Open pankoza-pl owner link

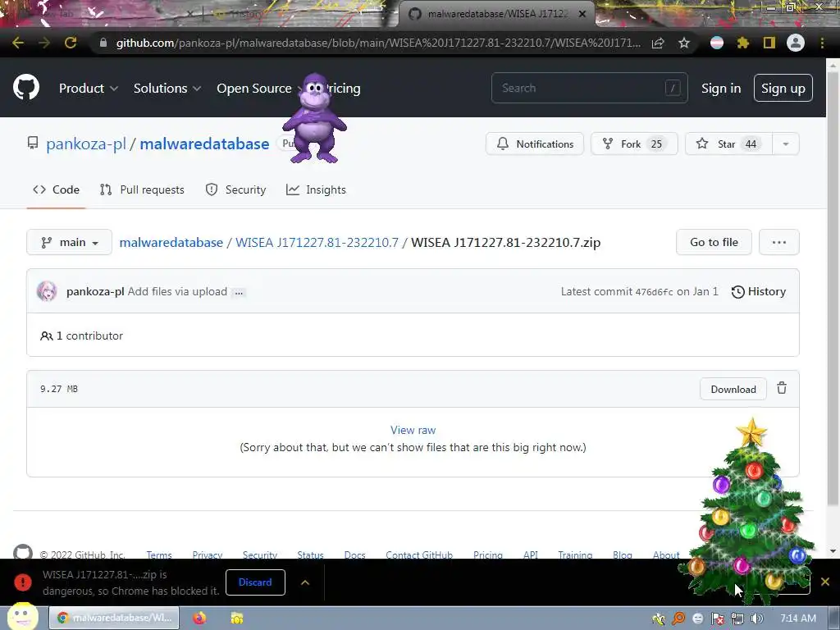tap(86, 144)
